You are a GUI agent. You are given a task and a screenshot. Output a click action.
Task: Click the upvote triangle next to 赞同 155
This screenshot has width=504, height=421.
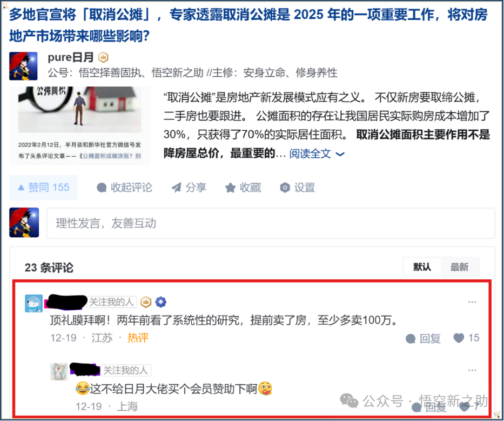(x=21, y=188)
